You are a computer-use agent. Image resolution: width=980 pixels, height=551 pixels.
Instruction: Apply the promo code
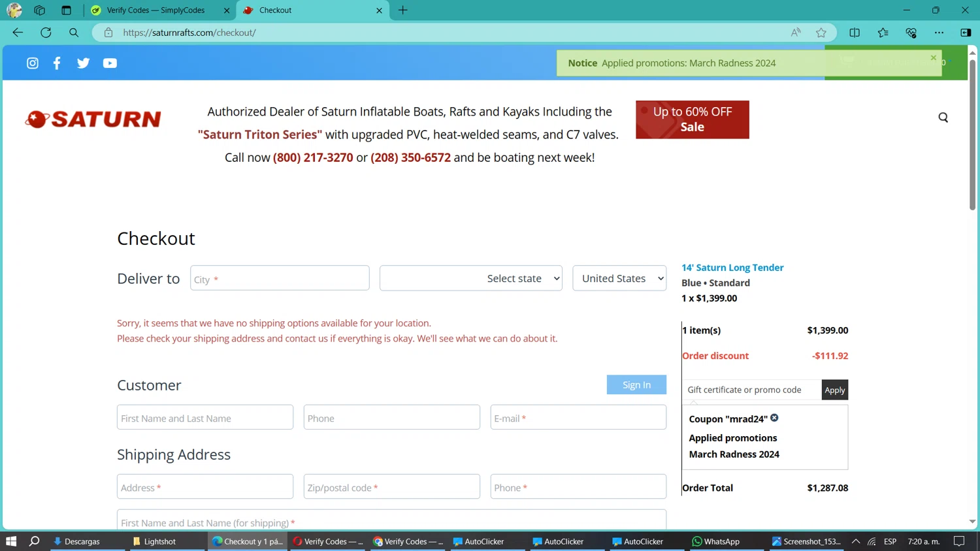pos(834,390)
